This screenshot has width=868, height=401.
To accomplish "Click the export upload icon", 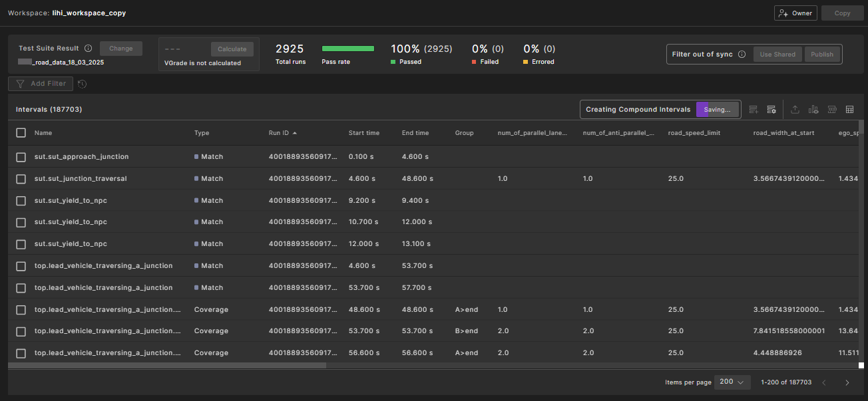I will 795,110.
